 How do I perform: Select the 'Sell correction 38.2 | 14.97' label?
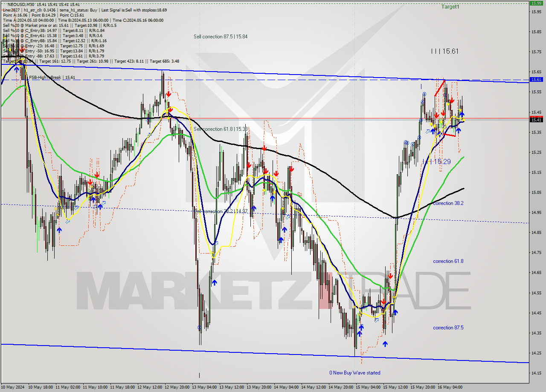tap(221, 211)
